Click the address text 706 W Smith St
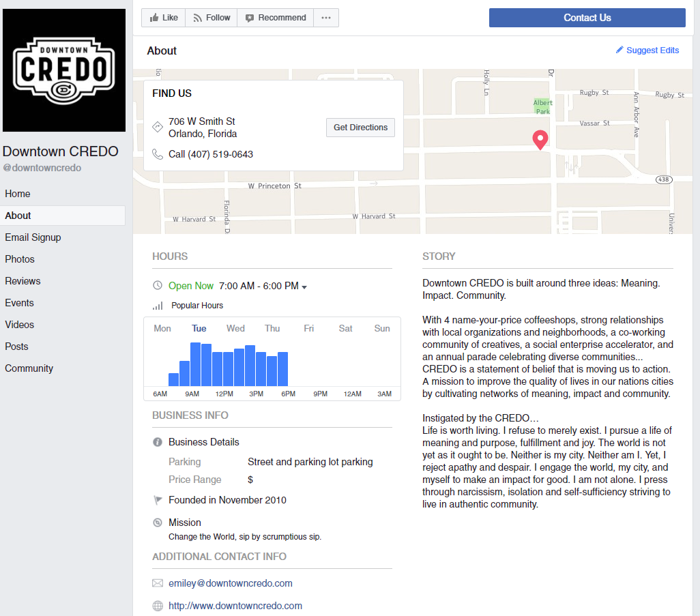The image size is (700, 616). [202, 121]
